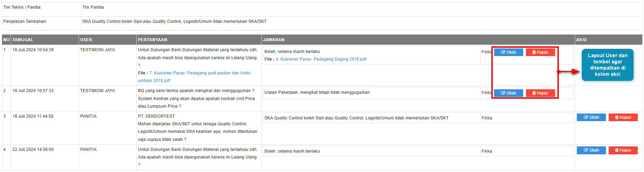
Task: Click the pencil edit icon Ubah in row 2
Action: 508,93
